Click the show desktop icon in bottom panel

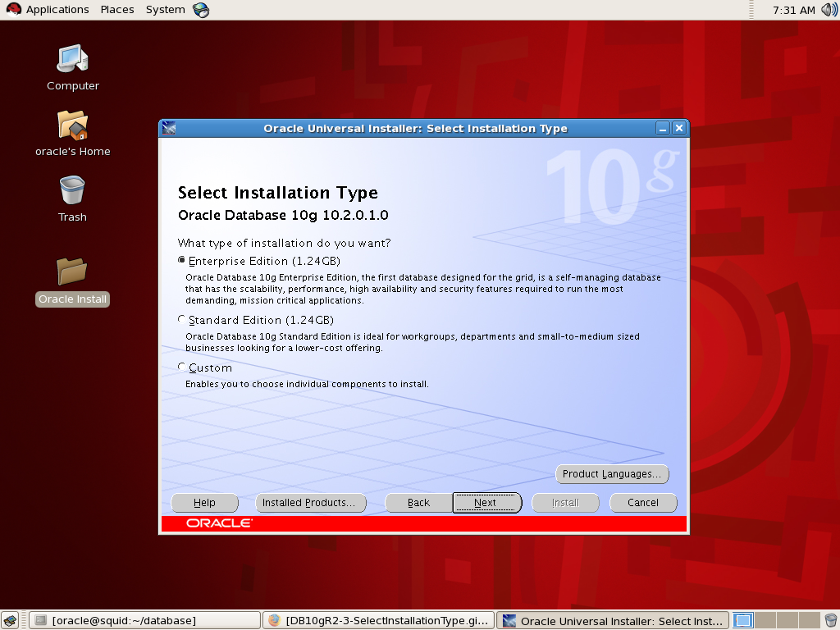point(10,620)
